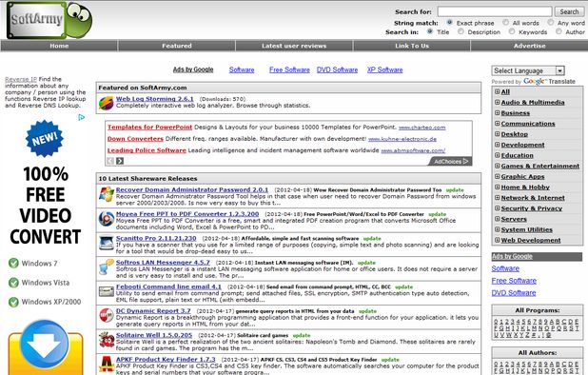Image resolution: width=588 pixels, height=375 pixels.
Task: Click the previous arrow in ad box
Action: tap(110, 161)
